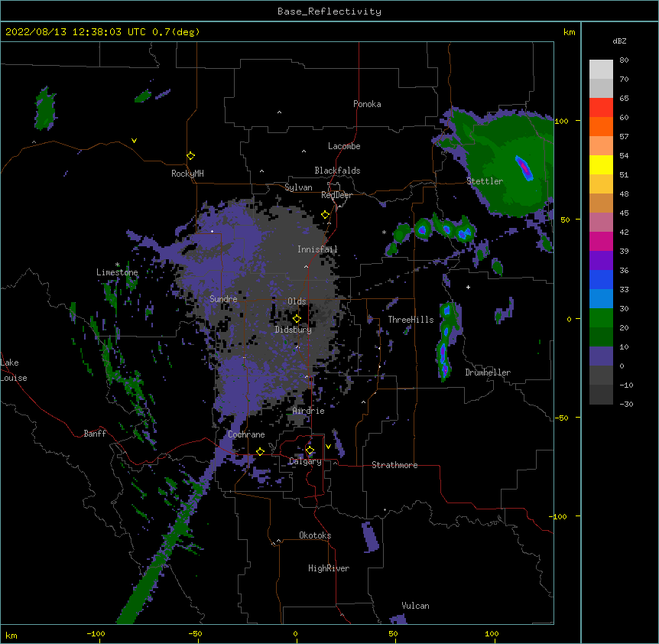Click the Okotoks label

315,535
